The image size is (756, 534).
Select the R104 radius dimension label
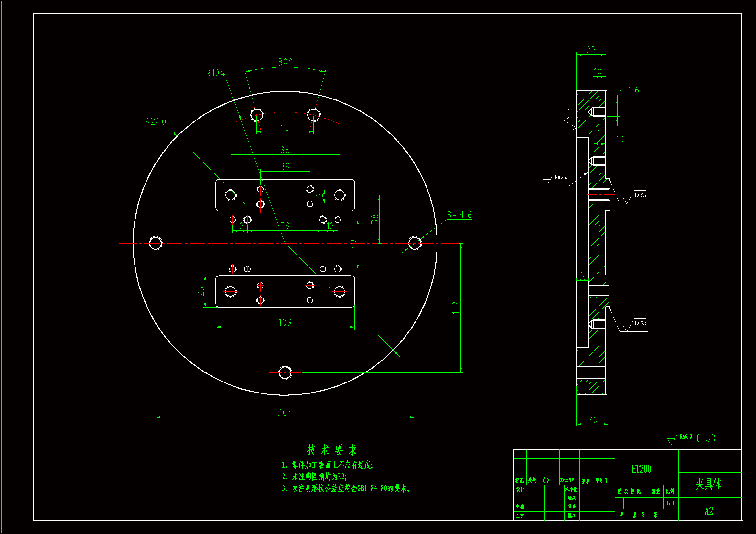pyautogui.click(x=215, y=73)
